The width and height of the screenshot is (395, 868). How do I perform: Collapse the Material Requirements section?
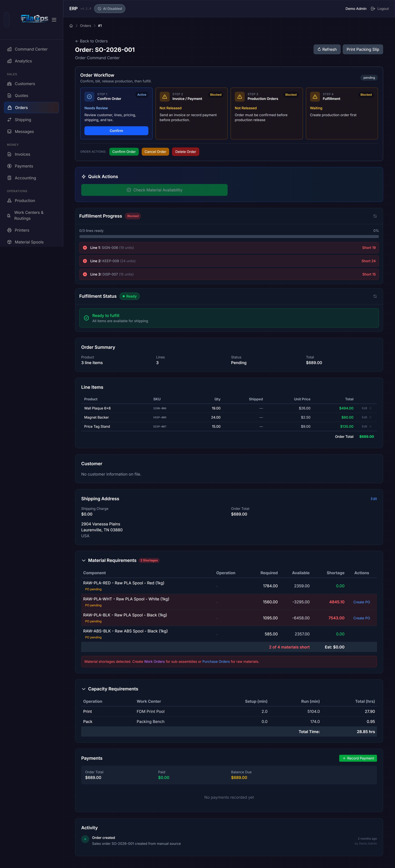84,560
